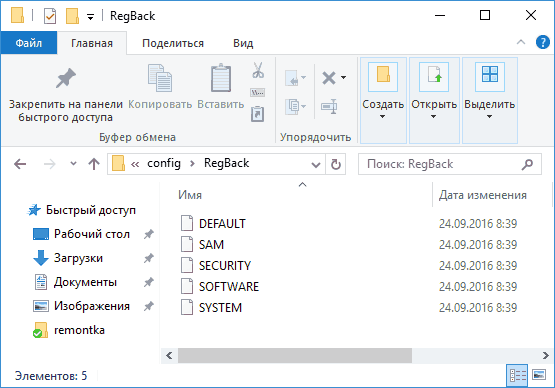This screenshot has height=388, width=555.
Task: Open Документы in navigation pane
Action: tap(85, 282)
